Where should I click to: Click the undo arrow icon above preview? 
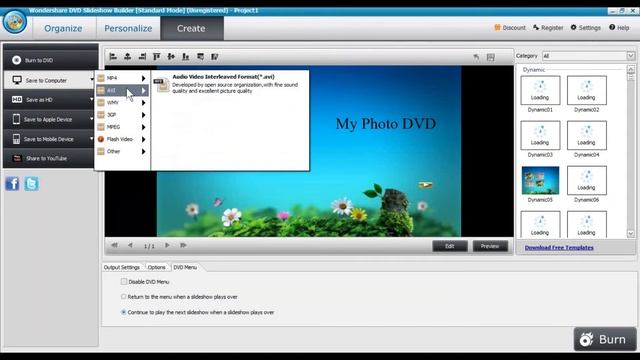point(476,57)
